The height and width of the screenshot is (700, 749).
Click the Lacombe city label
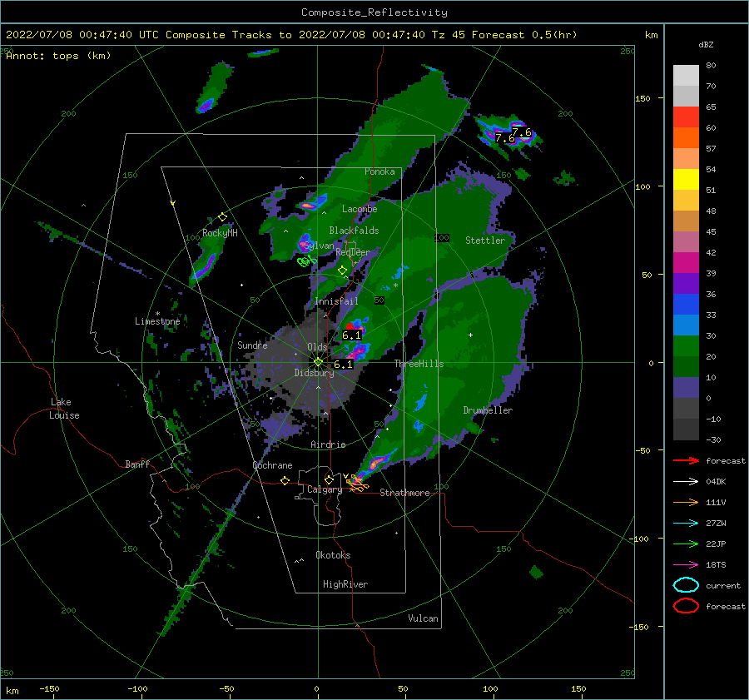coord(360,209)
